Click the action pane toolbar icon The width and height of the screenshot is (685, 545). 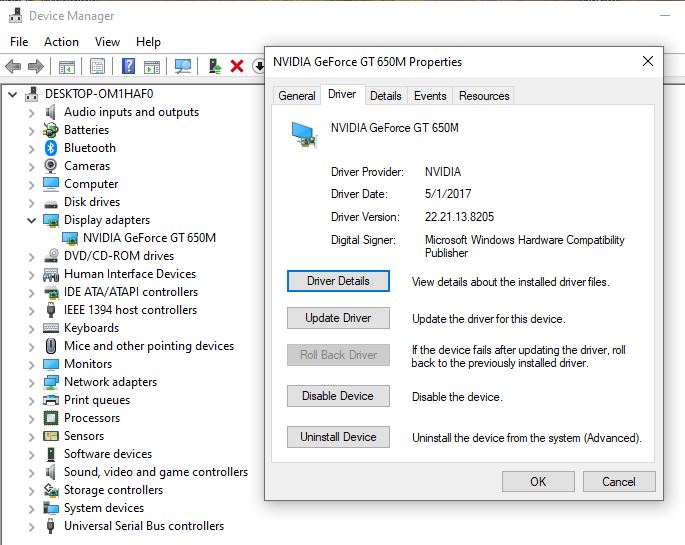pos(152,67)
